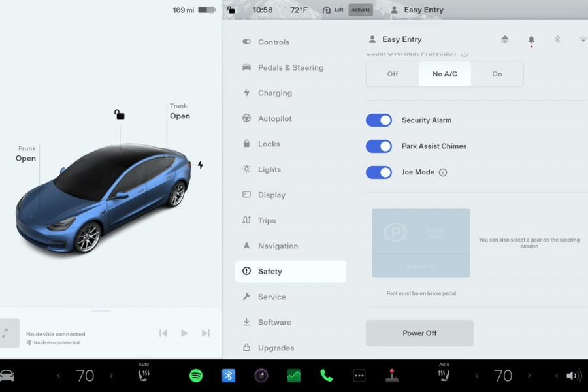Expand the app launcher with the ellipsis
588x392 pixels.
pyautogui.click(x=359, y=375)
